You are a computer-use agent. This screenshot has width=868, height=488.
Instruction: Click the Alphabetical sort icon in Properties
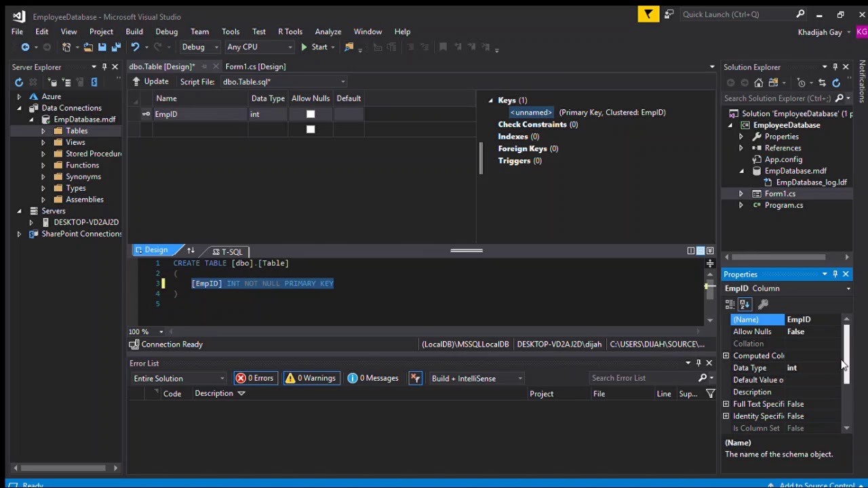(745, 304)
